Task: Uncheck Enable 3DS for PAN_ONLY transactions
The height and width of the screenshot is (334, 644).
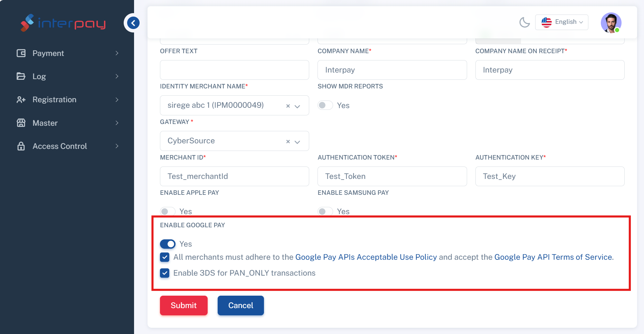Action: [165, 273]
